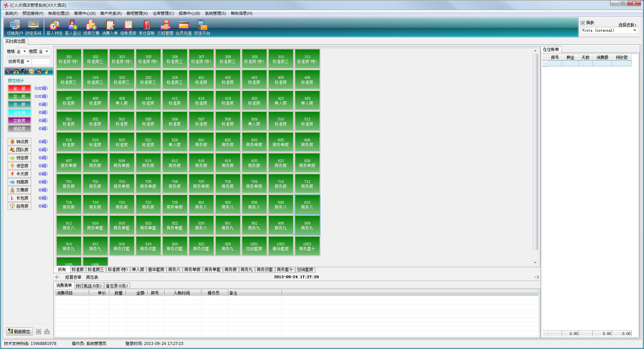Click the 钟点房 hourly room filter button
The image size is (644, 349).
tap(19, 142)
